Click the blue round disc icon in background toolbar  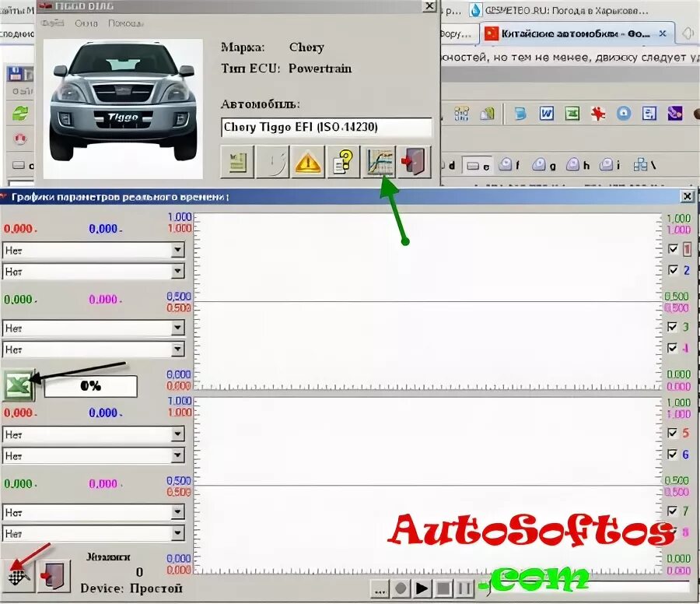click(624, 114)
